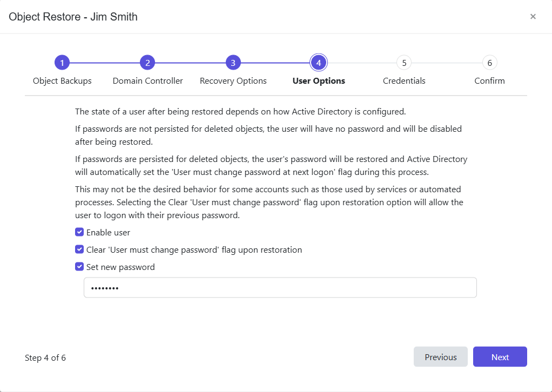Toggle the Set new password option
Viewport: 552px width, 392px height.
(79, 267)
